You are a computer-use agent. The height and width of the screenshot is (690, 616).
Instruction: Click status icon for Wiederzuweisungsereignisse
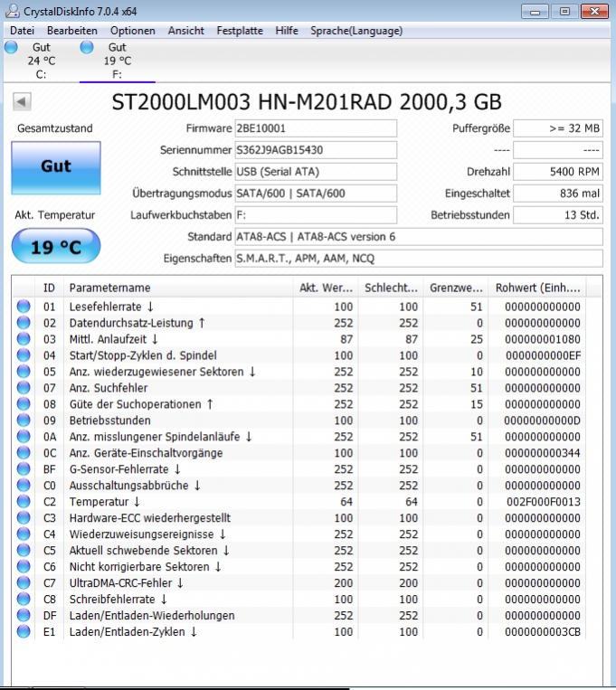tap(24, 534)
